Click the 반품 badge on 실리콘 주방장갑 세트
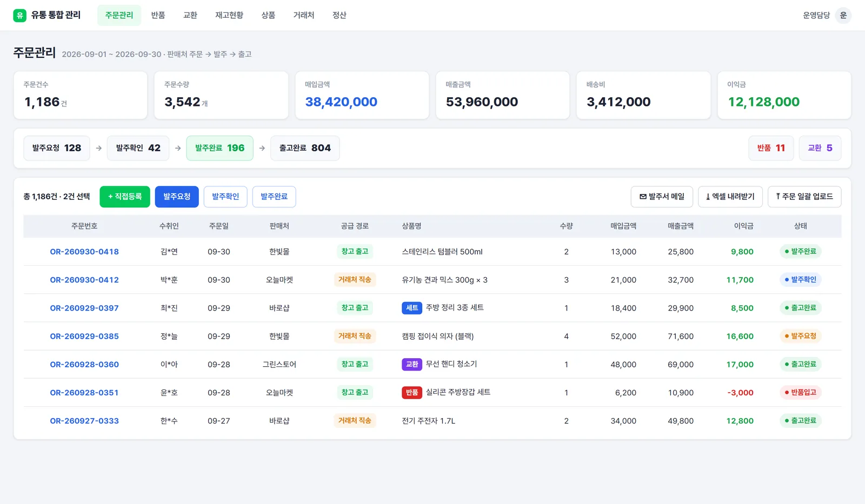Image resolution: width=865 pixels, height=504 pixels. (412, 392)
